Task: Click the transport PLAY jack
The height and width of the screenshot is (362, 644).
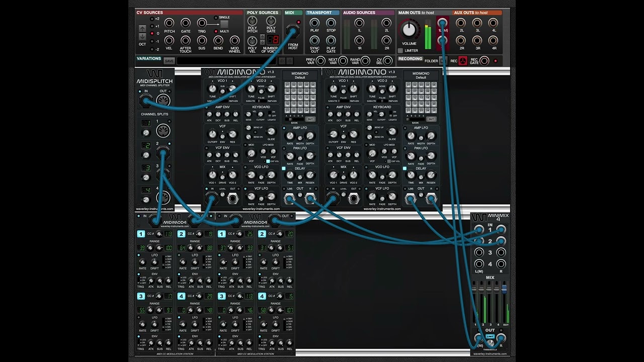Action: click(x=314, y=23)
